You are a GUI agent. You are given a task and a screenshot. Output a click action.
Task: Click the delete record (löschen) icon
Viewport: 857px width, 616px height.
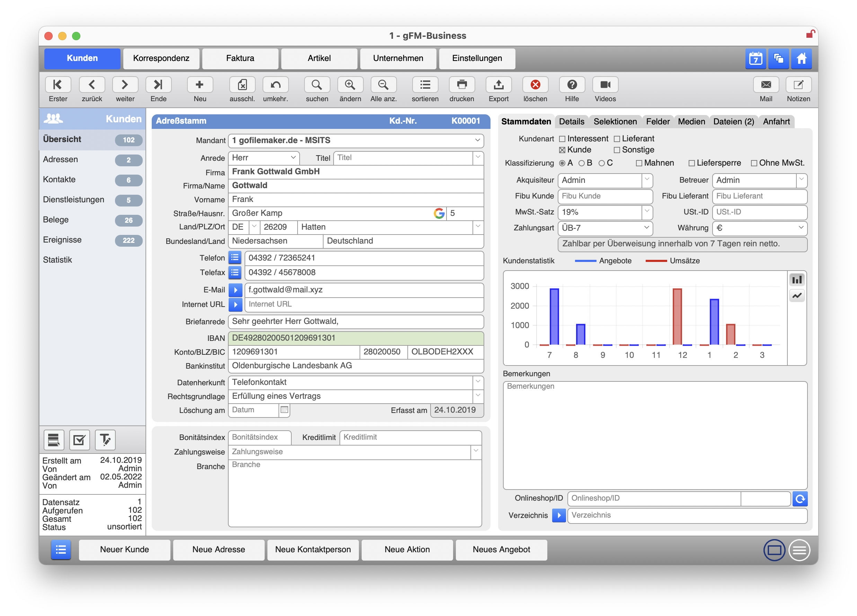pyautogui.click(x=535, y=85)
